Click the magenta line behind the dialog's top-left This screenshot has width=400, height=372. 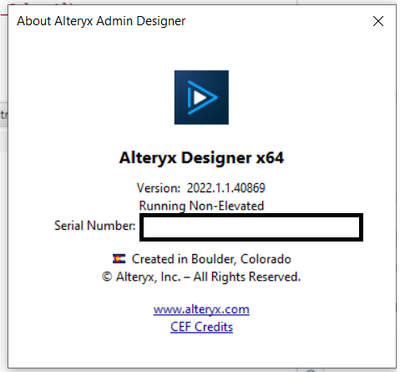4,15
